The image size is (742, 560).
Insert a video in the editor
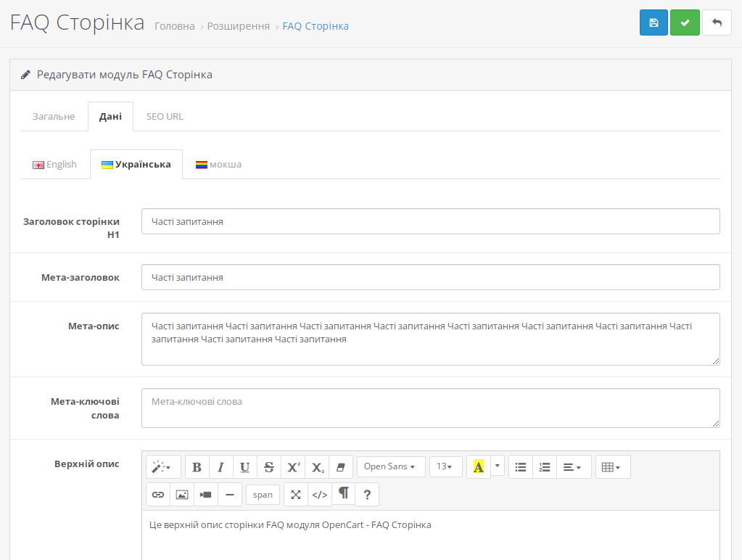tap(206, 495)
